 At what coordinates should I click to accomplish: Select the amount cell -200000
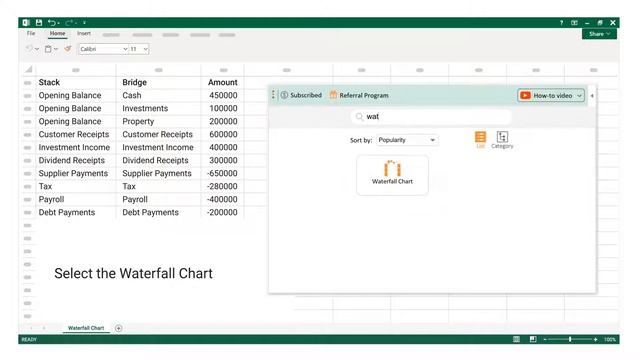point(222,213)
